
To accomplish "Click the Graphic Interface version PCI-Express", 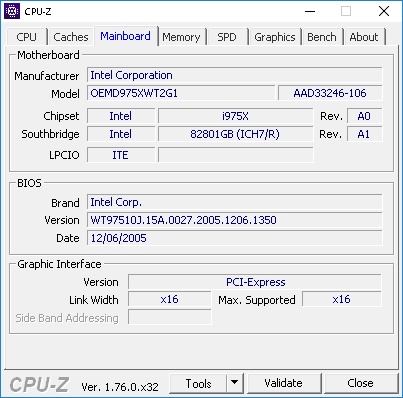I will pyautogui.click(x=255, y=282).
